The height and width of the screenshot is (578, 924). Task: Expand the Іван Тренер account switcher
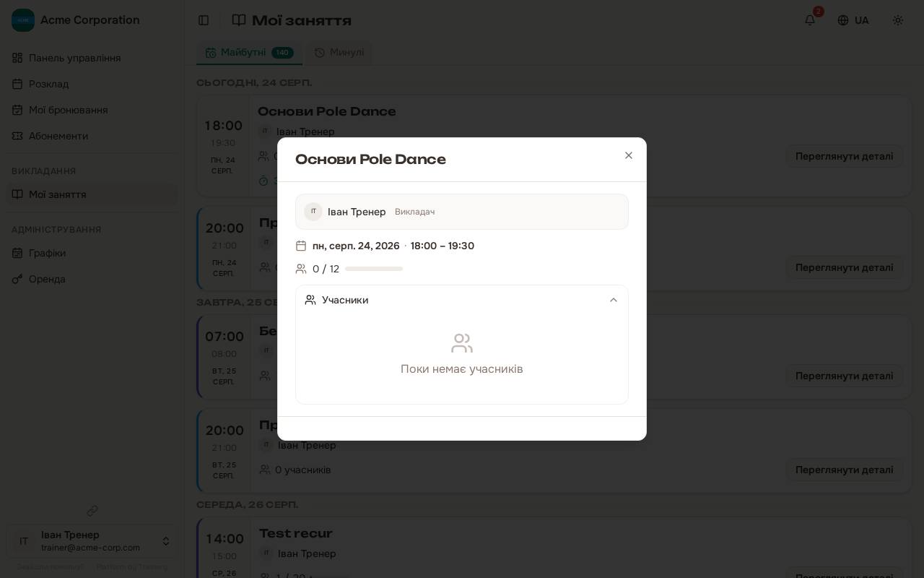point(92,541)
